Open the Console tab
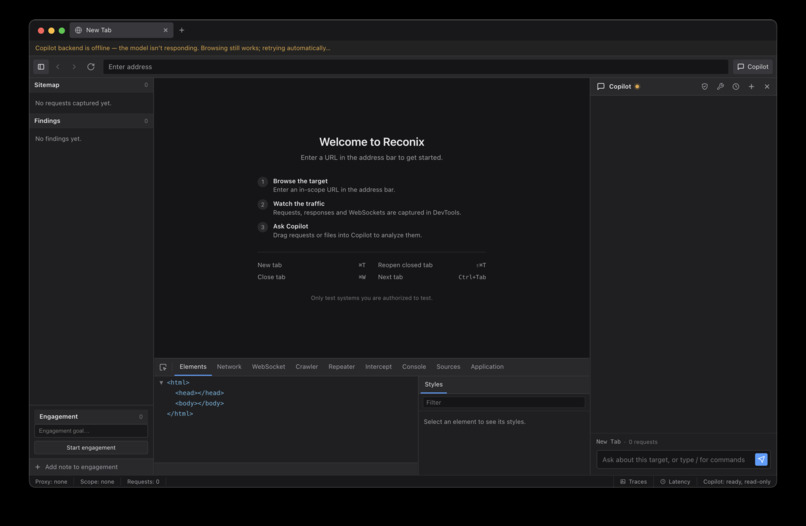Viewport: 806px width, 526px height. pyautogui.click(x=414, y=367)
